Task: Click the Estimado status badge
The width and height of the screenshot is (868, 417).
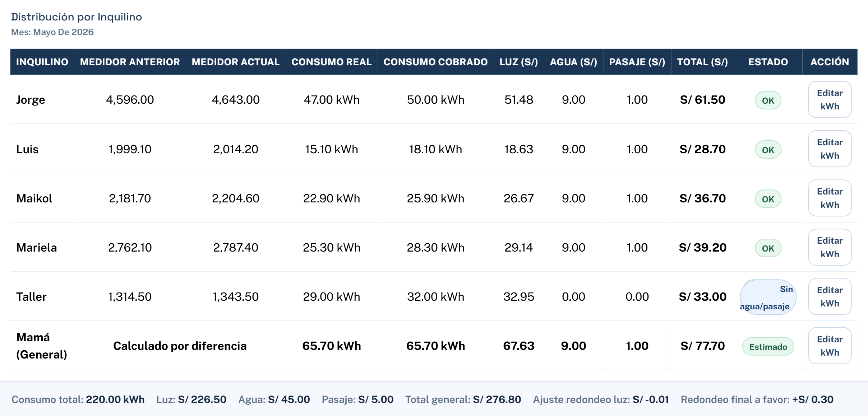Action: 768,347
